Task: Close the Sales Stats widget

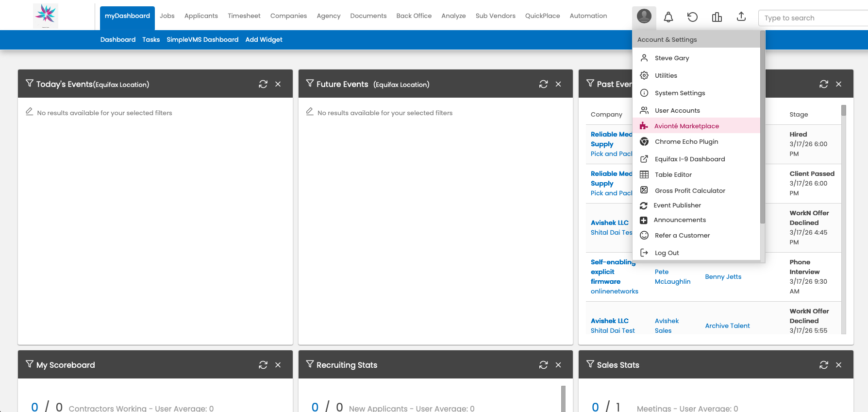Action: (x=839, y=365)
